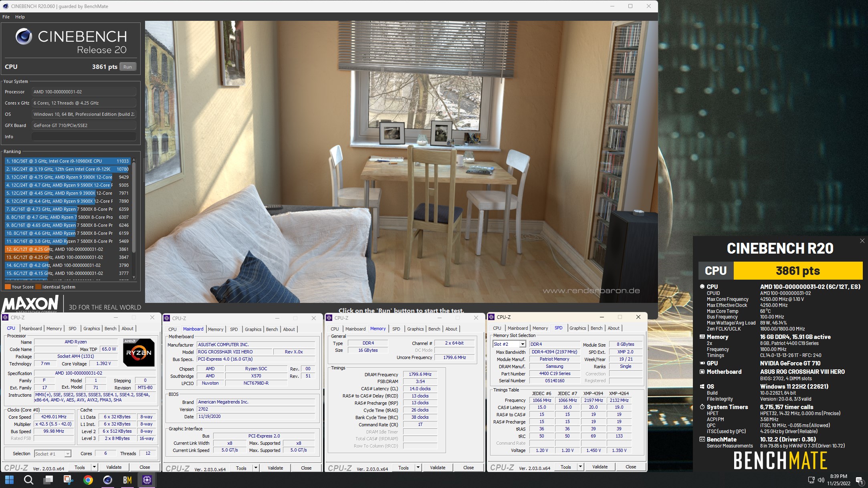
Task: Open Tools dropdown arrow in CPU-Z Memory window
Action: click(x=418, y=468)
